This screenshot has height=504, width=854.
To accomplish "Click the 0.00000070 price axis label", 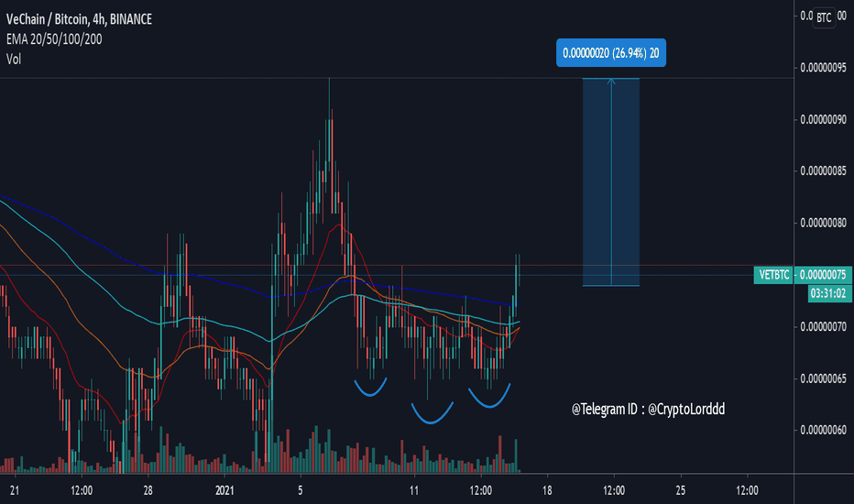I will click(823, 327).
